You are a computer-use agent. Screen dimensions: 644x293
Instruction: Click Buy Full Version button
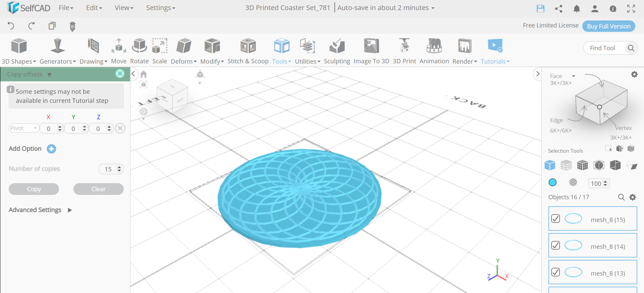pyautogui.click(x=608, y=26)
